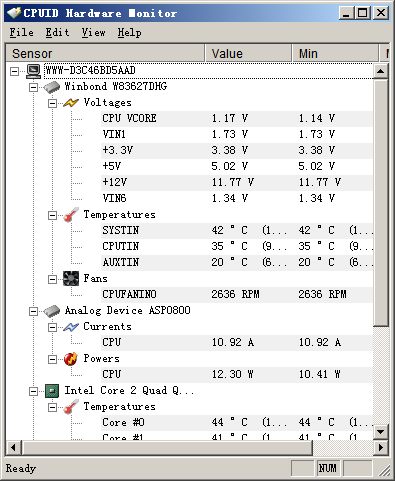Viewport: 395px width, 481px height.
Task: Click the thermometer icon under Winbond Temperatures
Action: pos(71,215)
